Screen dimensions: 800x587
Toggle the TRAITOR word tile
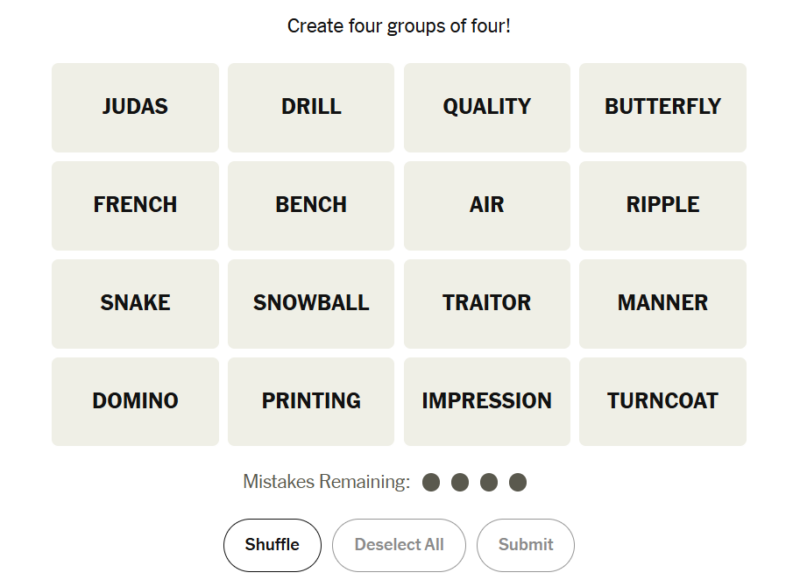point(487,303)
